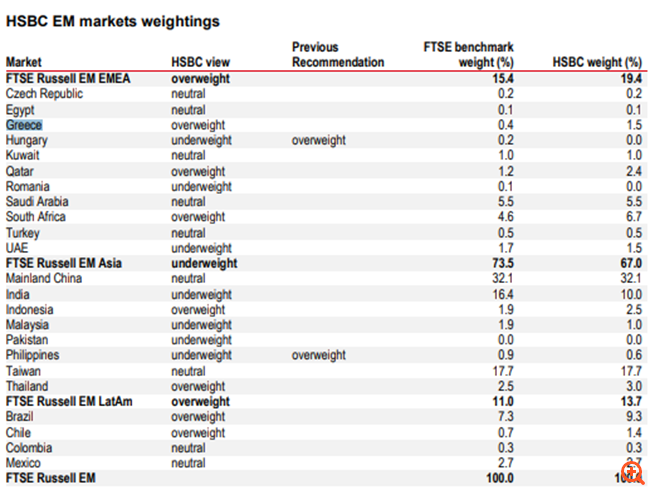
Task: Click Qatar's HSBC weight '2.4'
Action: point(634,171)
